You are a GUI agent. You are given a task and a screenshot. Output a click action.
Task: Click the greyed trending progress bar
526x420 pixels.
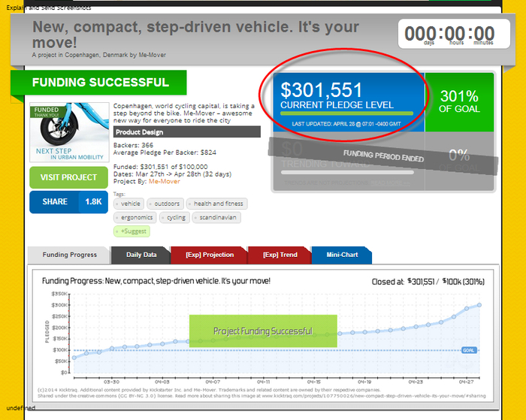coord(347,172)
